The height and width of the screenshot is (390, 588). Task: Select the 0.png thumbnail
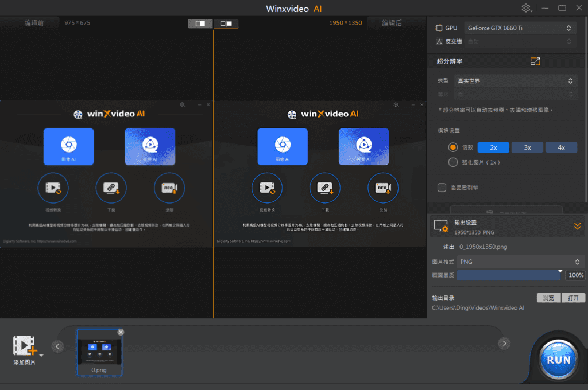coord(99,352)
